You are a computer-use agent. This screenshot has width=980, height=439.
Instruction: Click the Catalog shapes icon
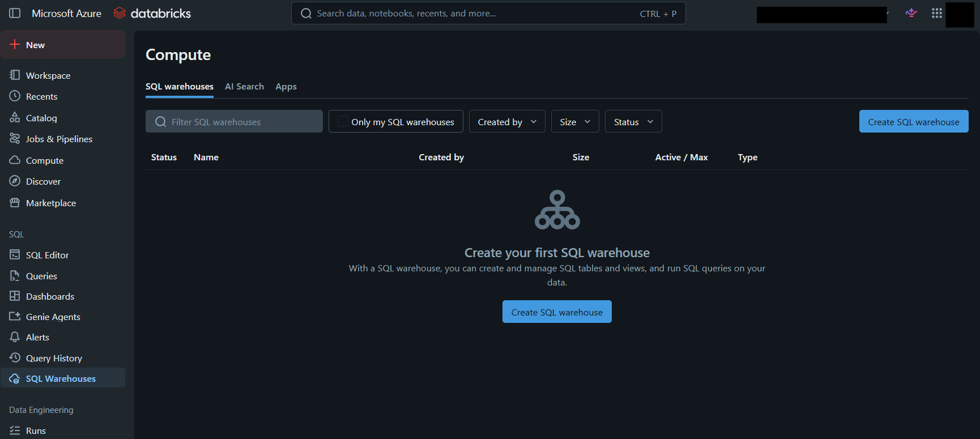click(15, 118)
